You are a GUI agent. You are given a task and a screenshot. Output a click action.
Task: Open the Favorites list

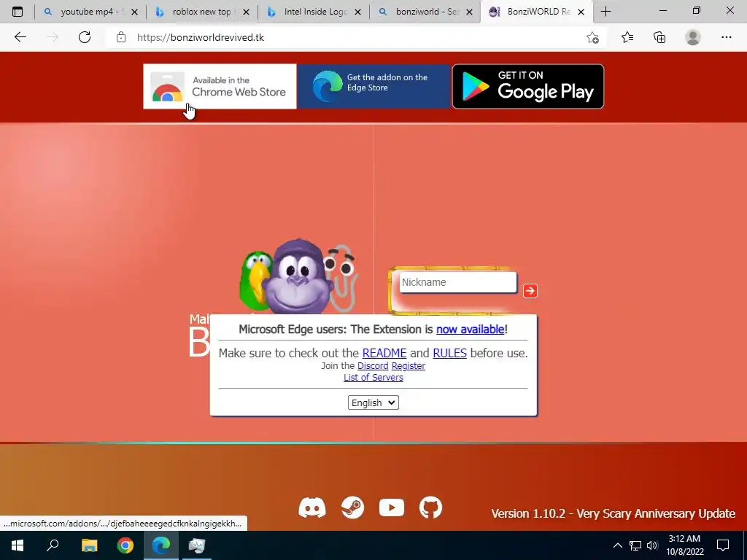pos(627,37)
